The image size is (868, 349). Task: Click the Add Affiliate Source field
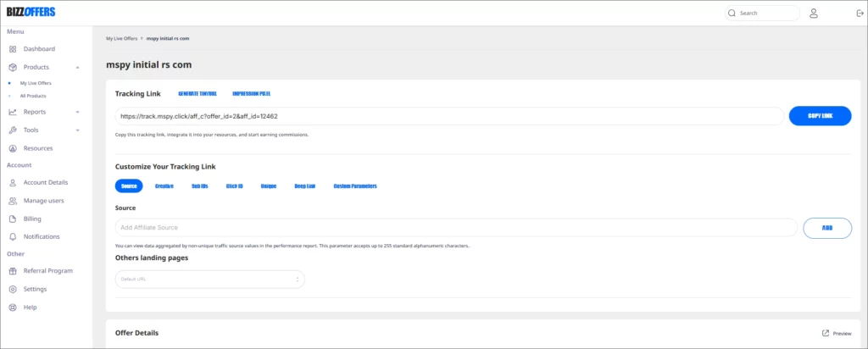point(456,227)
